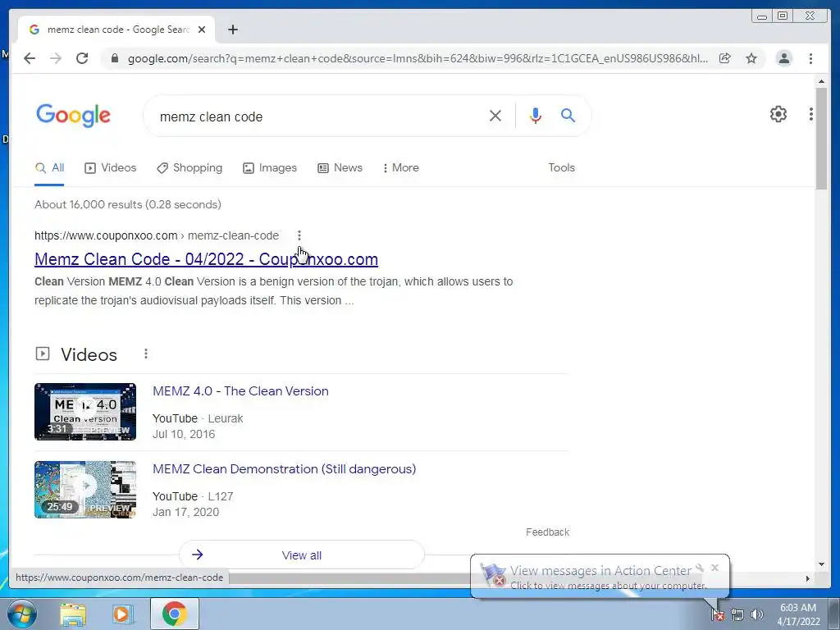Open Chrome profile avatar menu
Screen dimensions: 840x630
(783, 58)
